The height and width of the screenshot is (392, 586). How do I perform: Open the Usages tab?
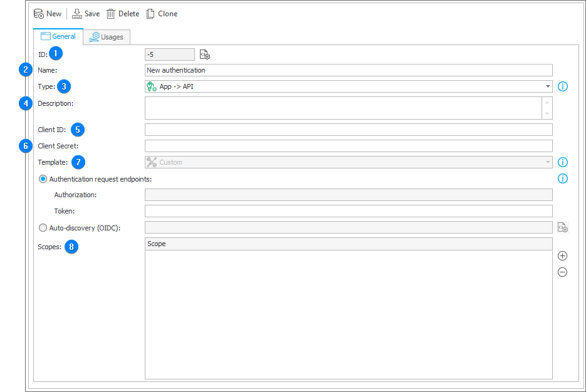pyautogui.click(x=107, y=37)
